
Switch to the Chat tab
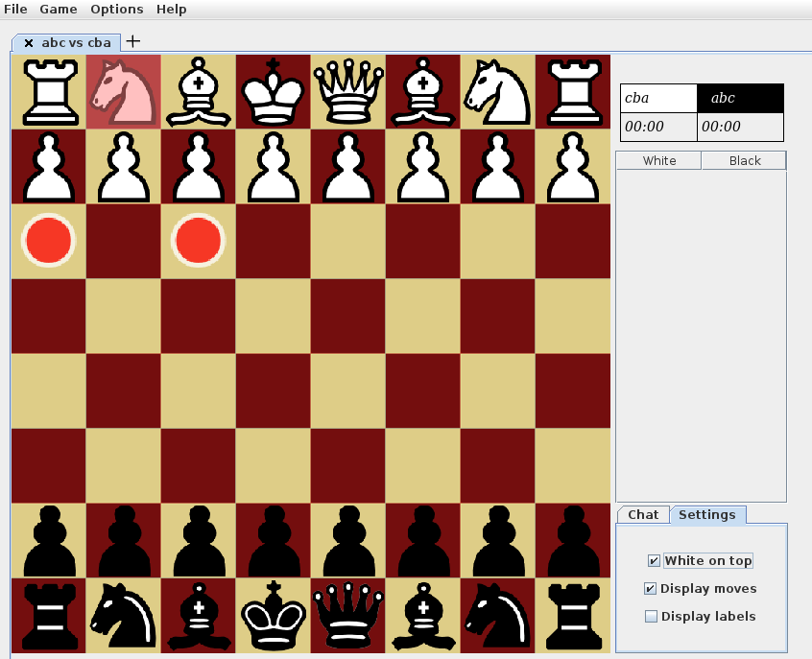tap(643, 514)
